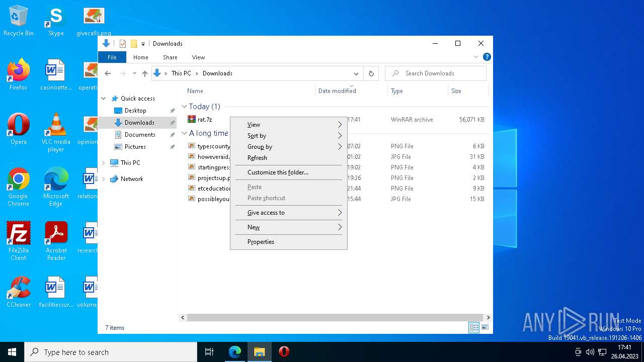Open the View submenu in context menu
Screen dimensions: 644x362
[x=289, y=125]
